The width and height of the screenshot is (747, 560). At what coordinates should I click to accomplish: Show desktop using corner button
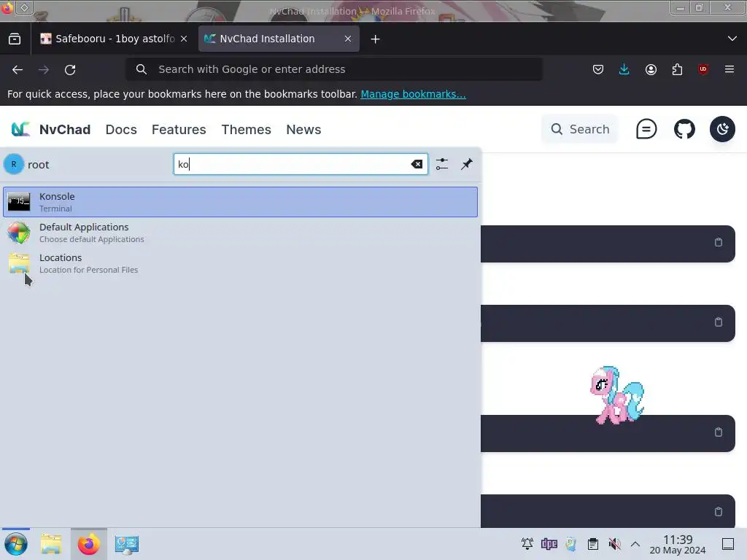pyautogui.click(x=728, y=543)
